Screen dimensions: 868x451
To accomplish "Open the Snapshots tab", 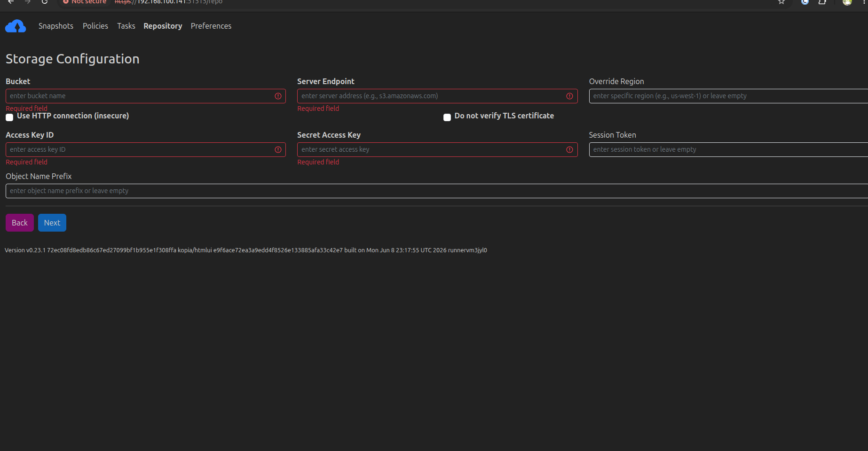I will pos(56,26).
